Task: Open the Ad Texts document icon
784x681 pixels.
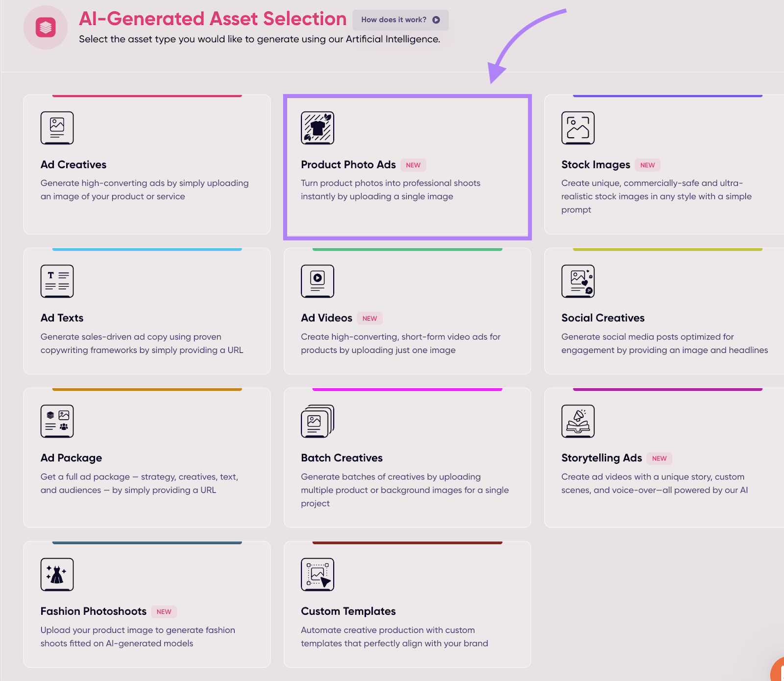Action: point(57,281)
